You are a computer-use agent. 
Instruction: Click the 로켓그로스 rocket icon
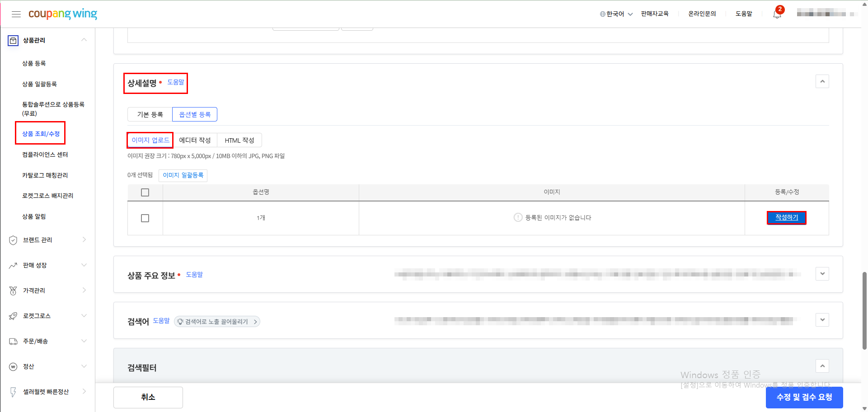tap(13, 316)
